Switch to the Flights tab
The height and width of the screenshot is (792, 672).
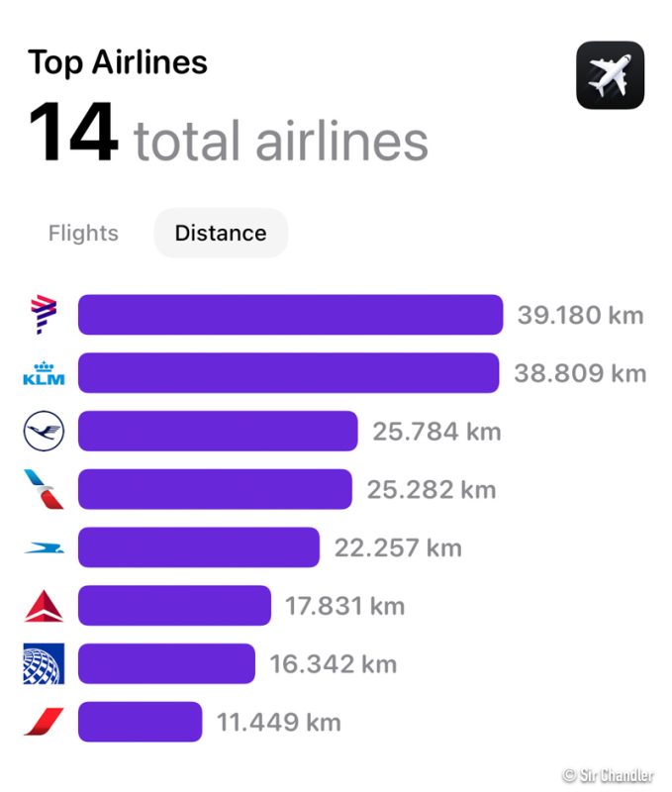(x=83, y=234)
